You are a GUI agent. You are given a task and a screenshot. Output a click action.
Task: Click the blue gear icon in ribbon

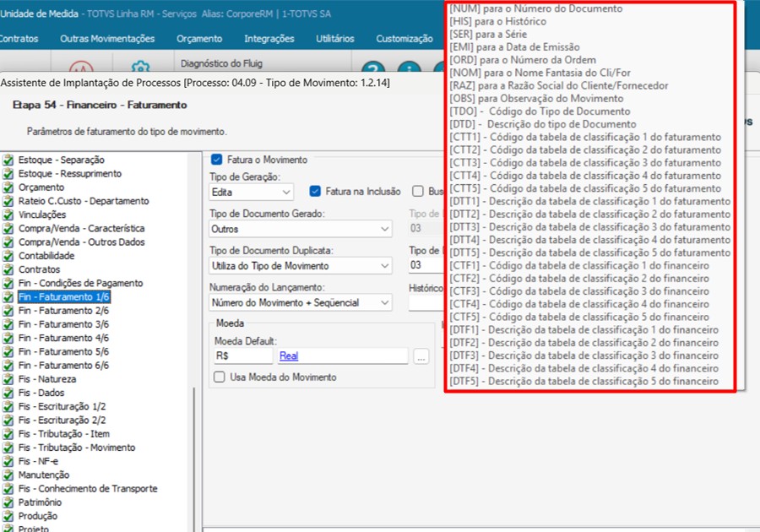pyautogui.click(x=140, y=68)
